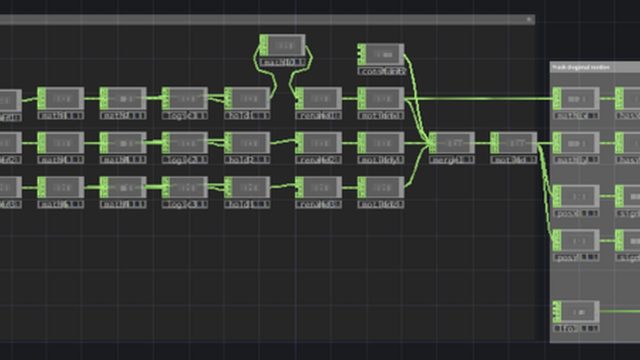This screenshot has height=360, width=640.
Task: Toggle the green flag strip on the constant node
Action: click(x=361, y=54)
